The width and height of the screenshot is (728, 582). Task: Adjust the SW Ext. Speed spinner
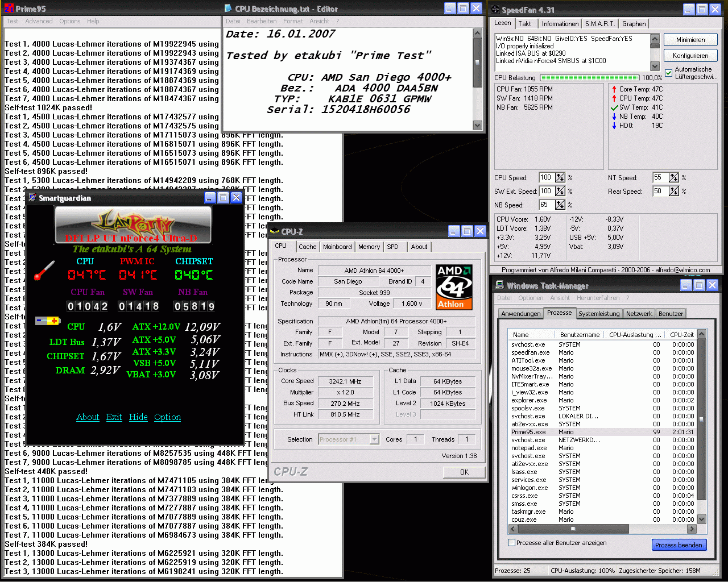pyautogui.click(x=560, y=192)
